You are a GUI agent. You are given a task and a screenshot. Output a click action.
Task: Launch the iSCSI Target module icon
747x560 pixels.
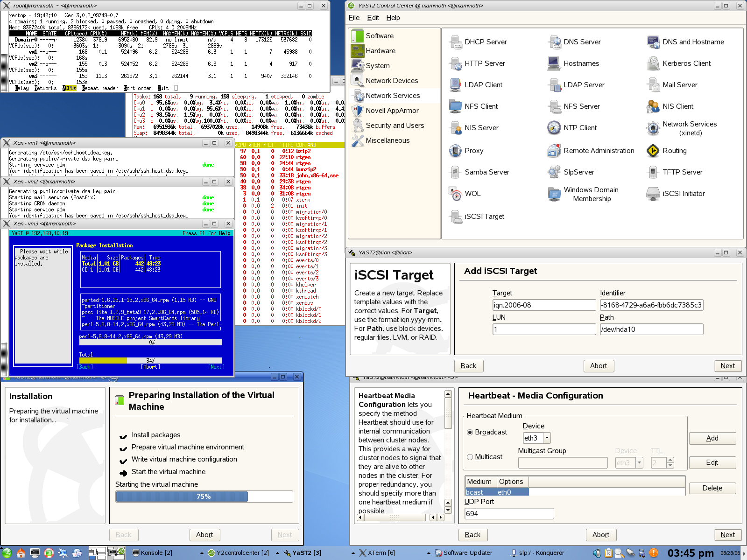pos(455,217)
